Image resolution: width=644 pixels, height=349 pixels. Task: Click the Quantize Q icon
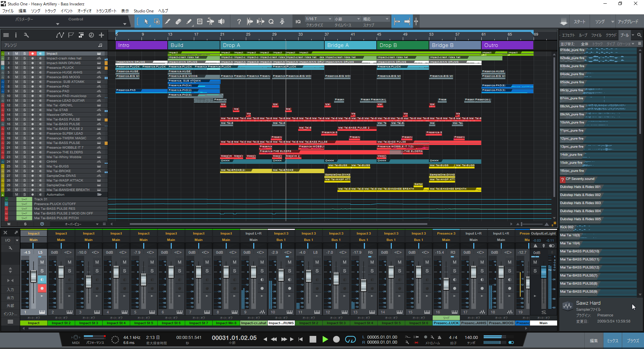click(x=271, y=21)
